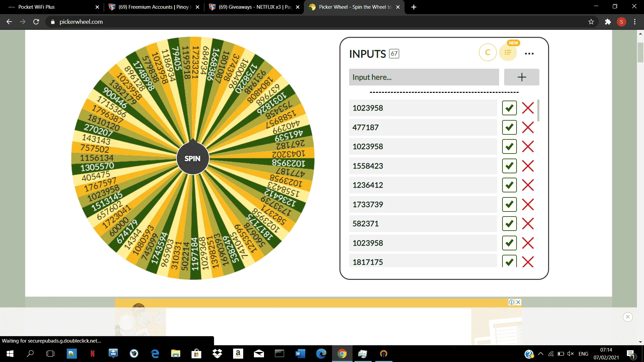Delete entry 477187 with its red X
This screenshot has height=362, width=644.
tap(528, 127)
